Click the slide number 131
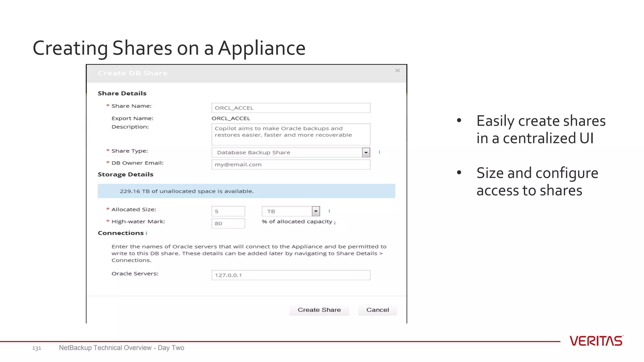The height and width of the screenshot is (362, 644). pyautogui.click(x=36, y=348)
